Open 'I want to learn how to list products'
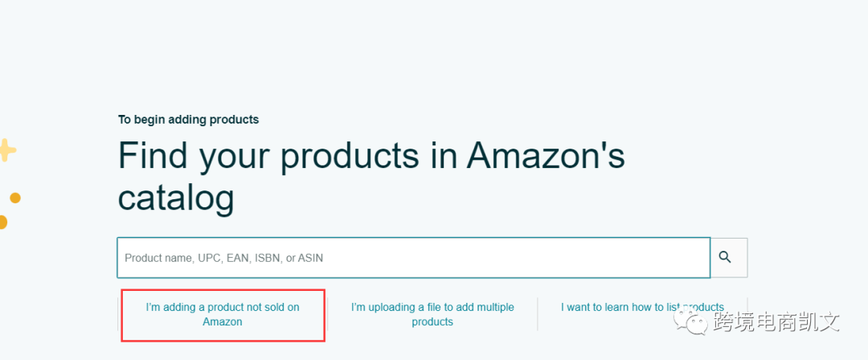The width and height of the screenshot is (868, 360). coord(642,307)
